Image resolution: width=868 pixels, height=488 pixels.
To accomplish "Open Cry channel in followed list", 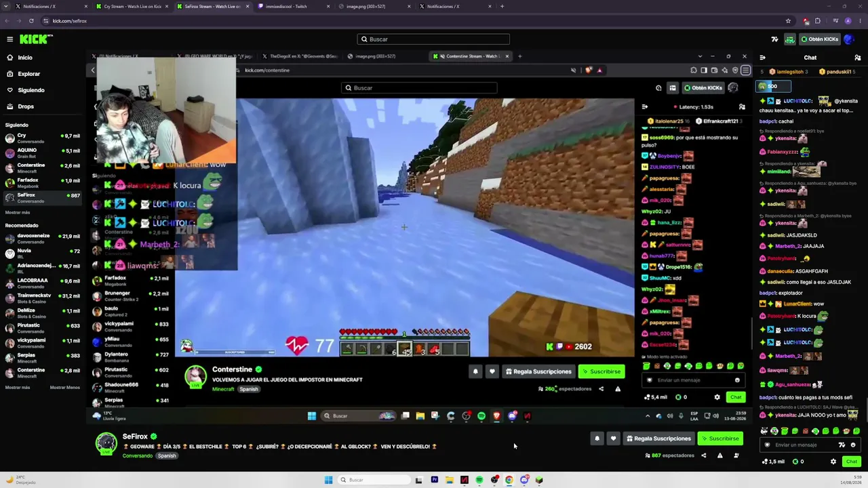I will click(42, 138).
